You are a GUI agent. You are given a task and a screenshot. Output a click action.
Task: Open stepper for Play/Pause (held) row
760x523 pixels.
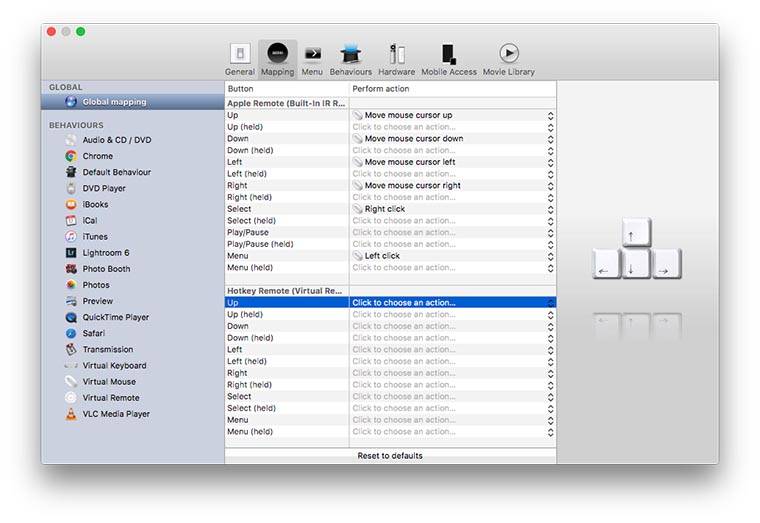[551, 245]
